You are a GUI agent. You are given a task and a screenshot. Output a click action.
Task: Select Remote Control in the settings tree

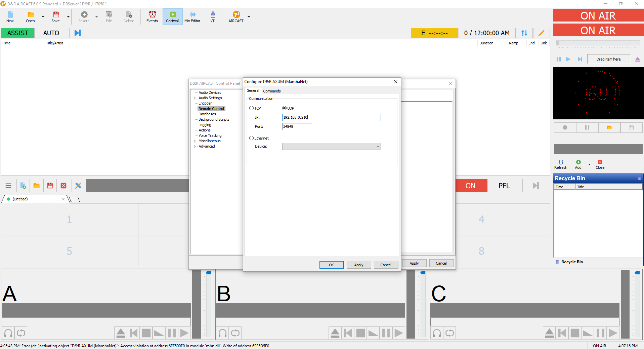pos(211,109)
